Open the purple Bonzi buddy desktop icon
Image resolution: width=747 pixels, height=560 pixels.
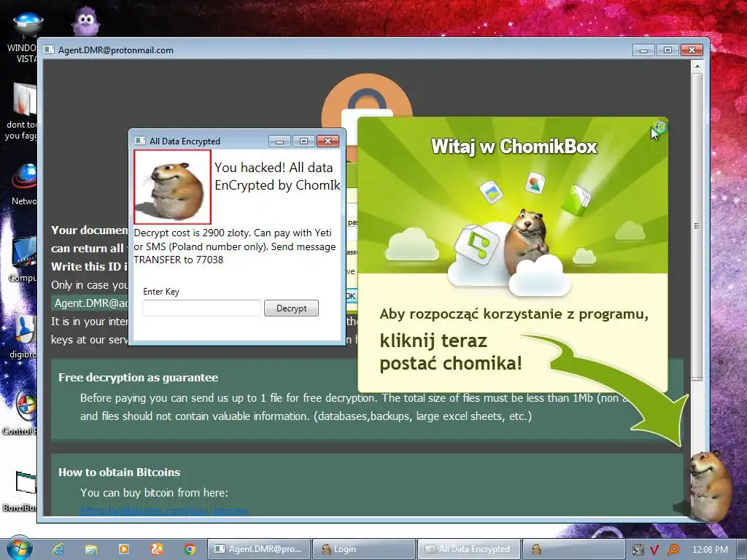point(85,21)
